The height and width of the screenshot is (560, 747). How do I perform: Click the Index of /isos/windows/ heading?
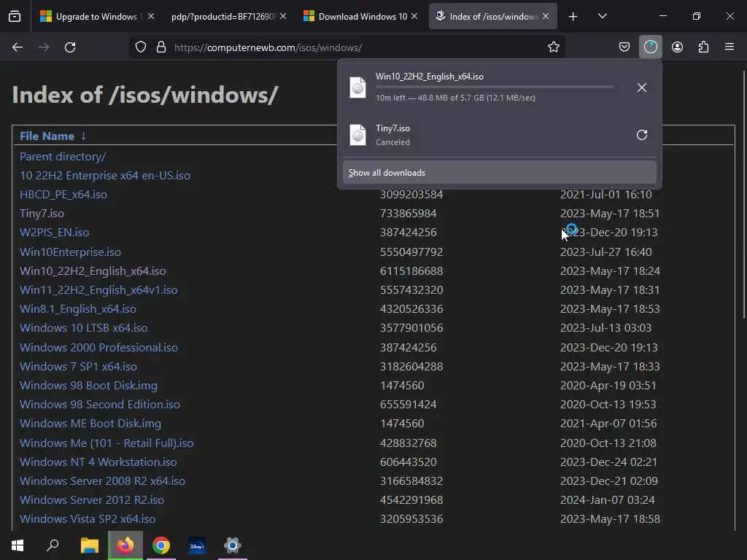tap(145, 95)
